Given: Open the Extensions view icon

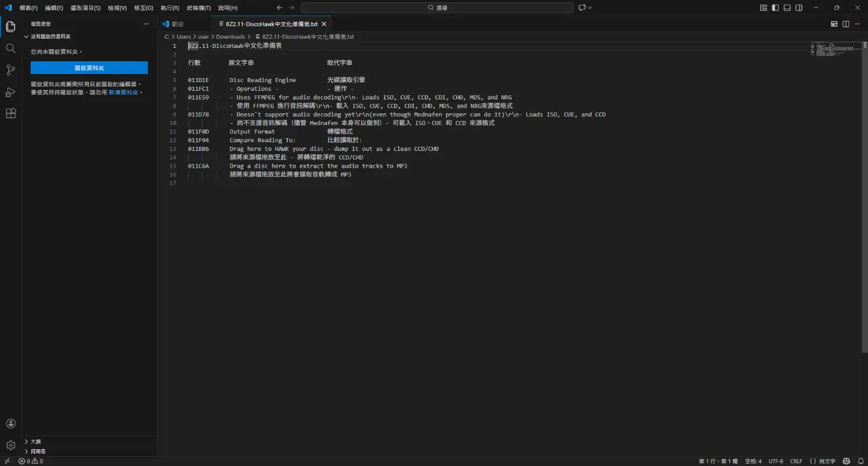Looking at the screenshot, I should tap(10, 113).
